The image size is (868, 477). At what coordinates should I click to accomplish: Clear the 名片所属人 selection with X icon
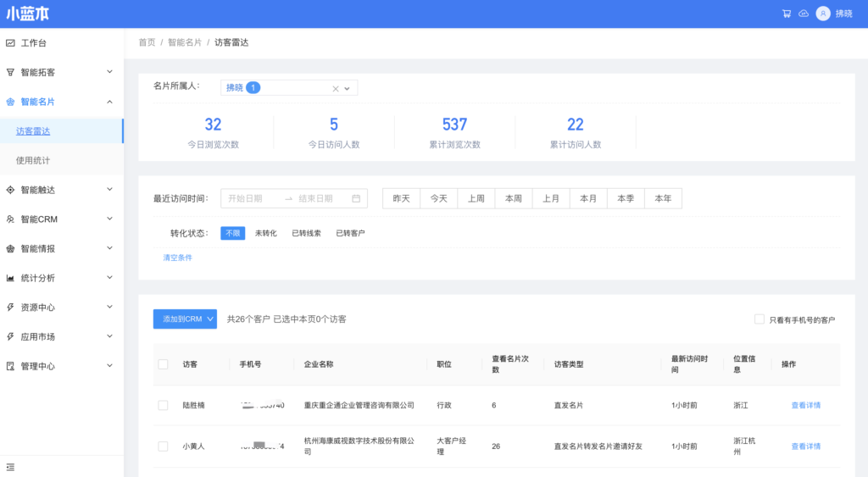pyautogui.click(x=335, y=88)
